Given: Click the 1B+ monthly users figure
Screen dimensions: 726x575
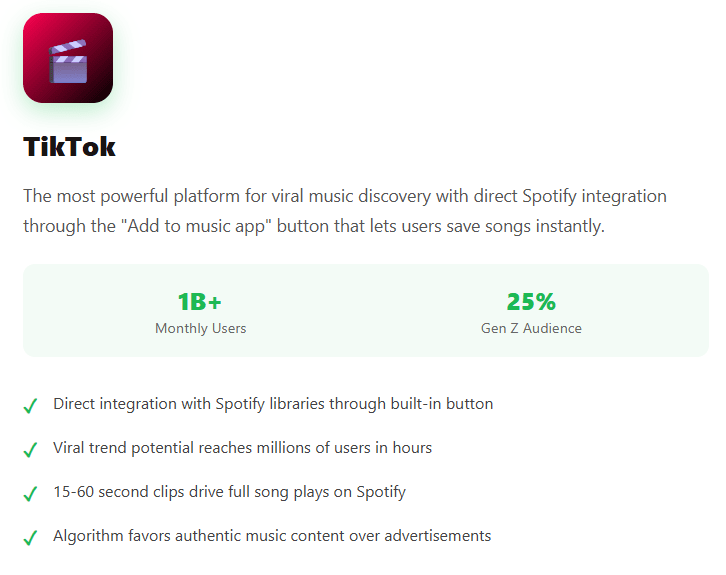Looking at the screenshot, I should (200, 302).
